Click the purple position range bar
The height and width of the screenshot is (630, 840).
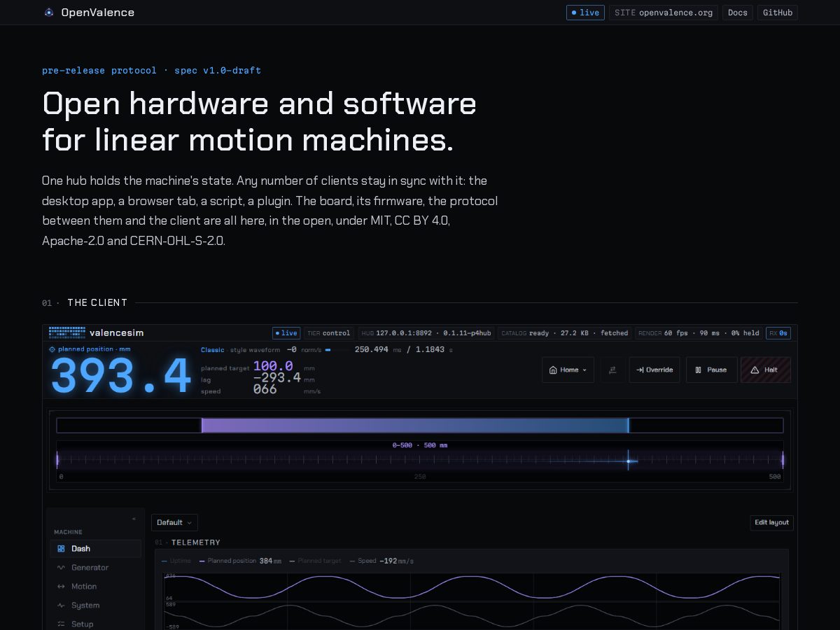pyautogui.click(x=415, y=425)
